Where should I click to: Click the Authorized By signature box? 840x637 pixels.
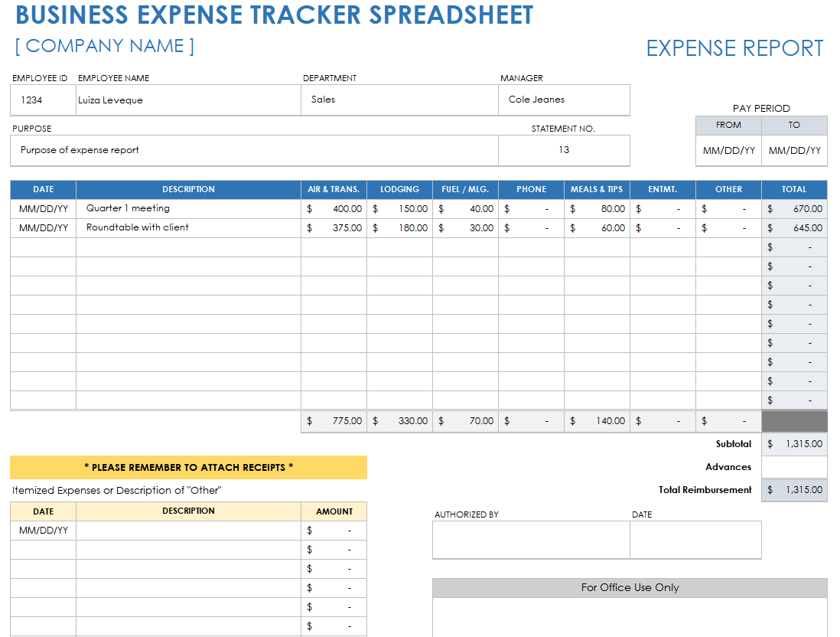531,541
